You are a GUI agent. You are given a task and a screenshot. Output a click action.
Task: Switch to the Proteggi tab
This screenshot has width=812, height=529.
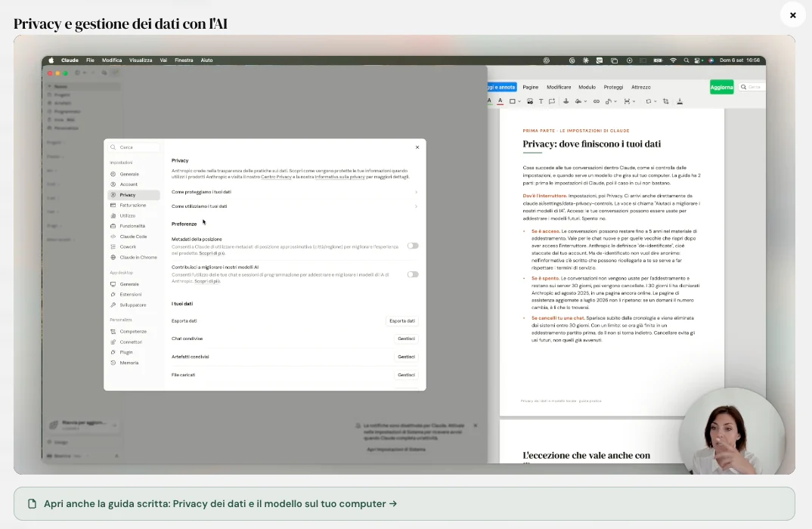[613, 88]
